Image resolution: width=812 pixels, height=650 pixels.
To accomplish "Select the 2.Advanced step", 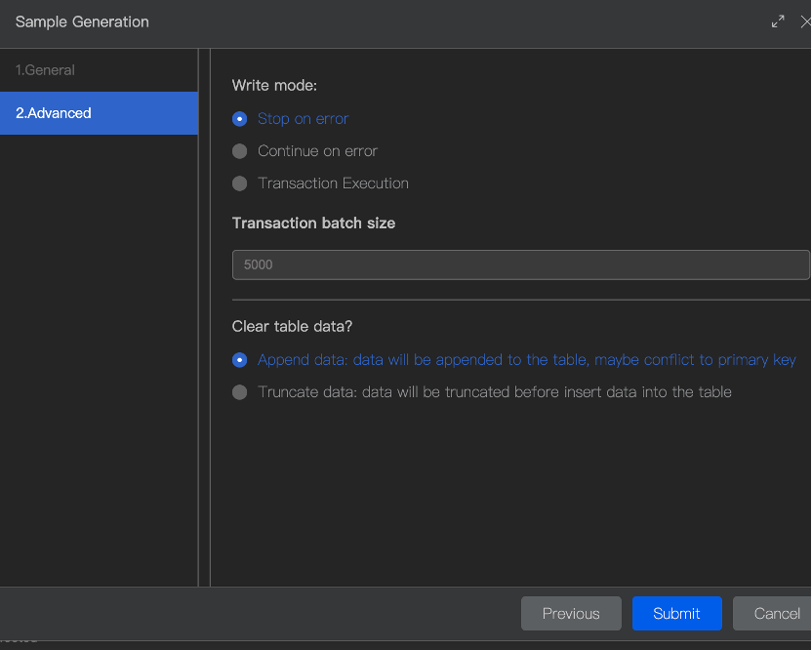I will [54, 113].
